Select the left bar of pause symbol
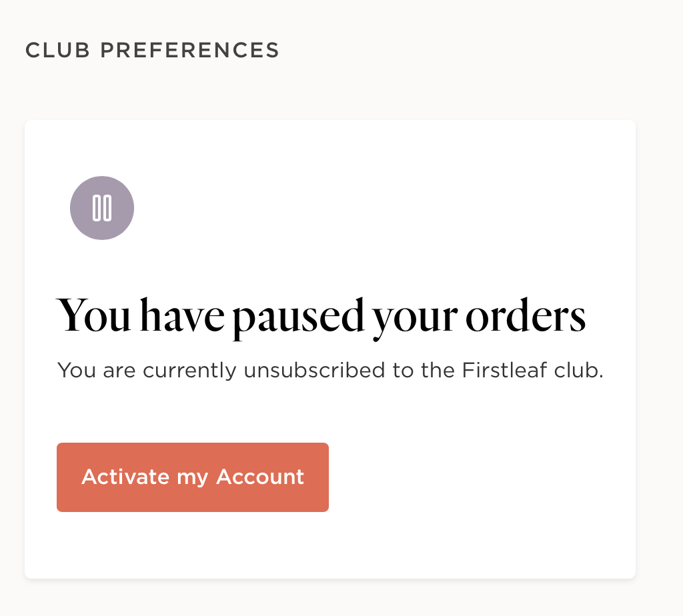683x616 pixels. click(97, 208)
